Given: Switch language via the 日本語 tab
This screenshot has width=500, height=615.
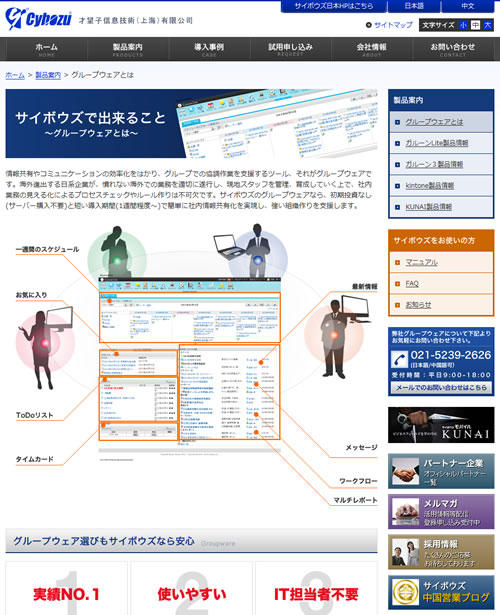Looking at the screenshot, I should 414,6.
